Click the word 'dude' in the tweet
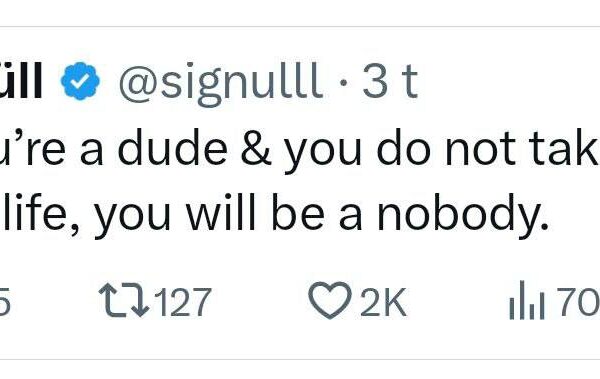Screen dimensions: 600x379 [172, 147]
